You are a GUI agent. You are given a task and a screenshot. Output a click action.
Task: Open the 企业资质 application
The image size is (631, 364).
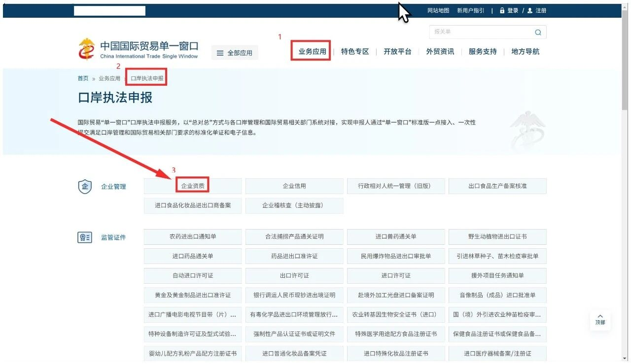point(192,186)
